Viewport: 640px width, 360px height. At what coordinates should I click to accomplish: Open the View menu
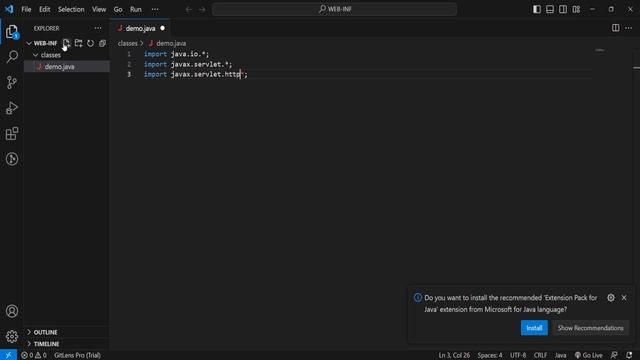click(99, 9)
